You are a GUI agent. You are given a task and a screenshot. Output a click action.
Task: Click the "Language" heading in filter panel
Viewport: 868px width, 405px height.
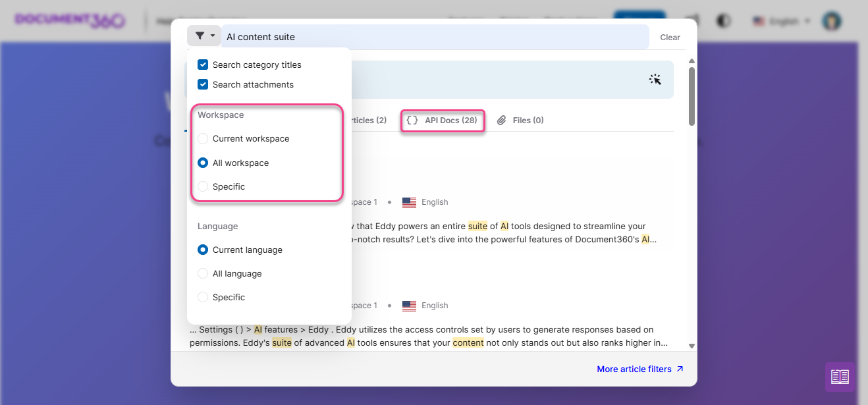pos(218,226)
